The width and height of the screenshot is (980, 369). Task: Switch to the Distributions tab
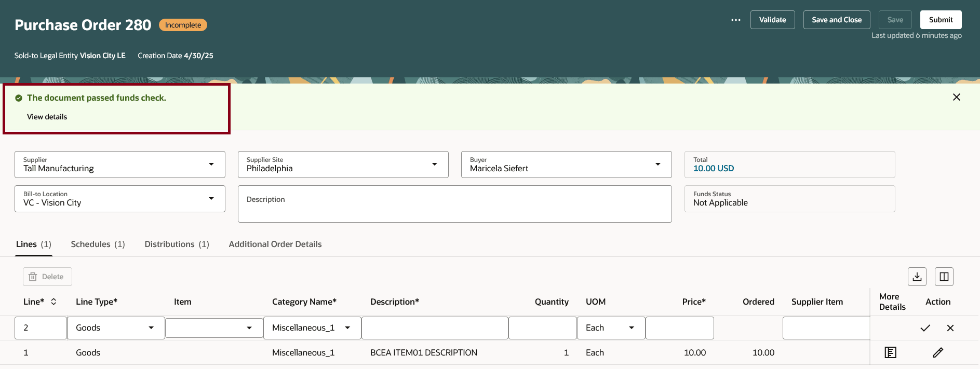(177, 244)
